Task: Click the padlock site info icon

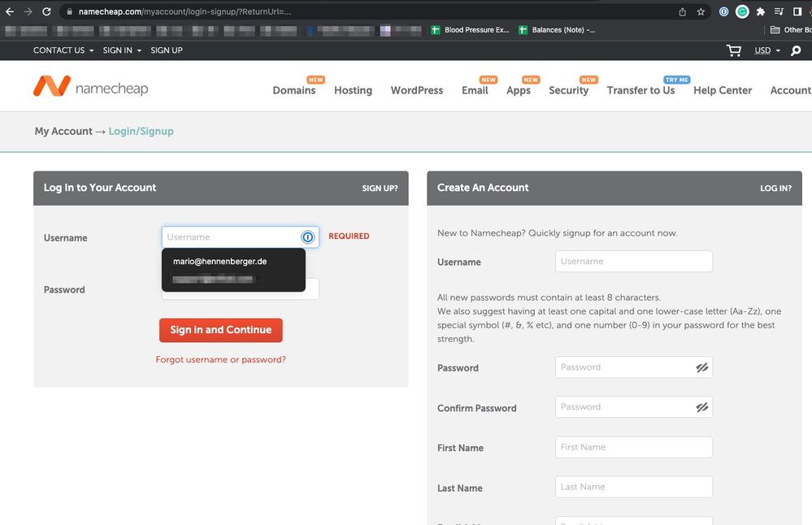Action: 69,11
